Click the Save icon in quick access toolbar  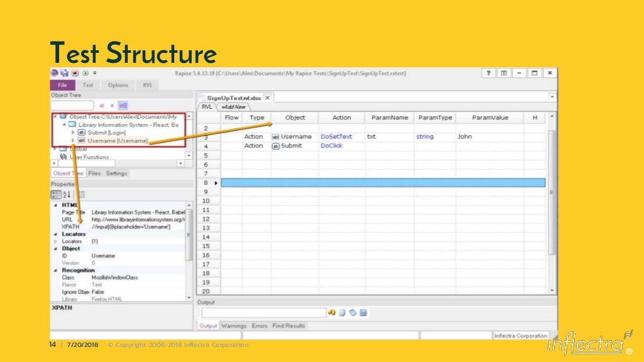click(x=65, y=73)
